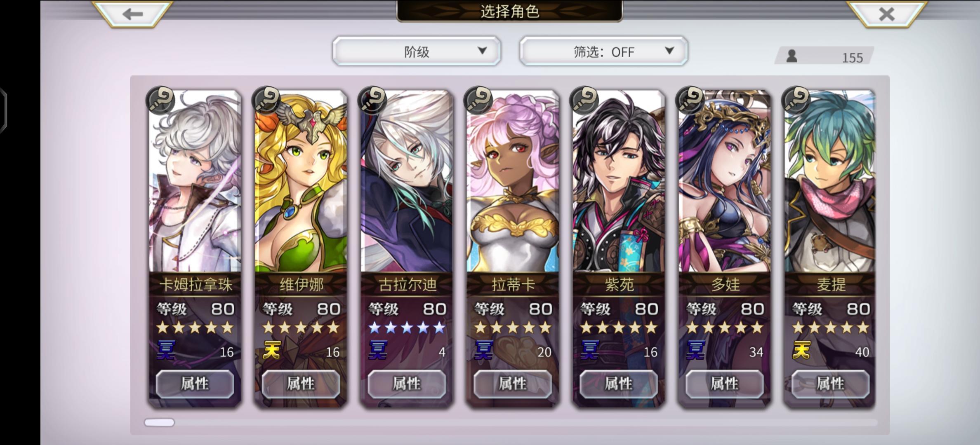Open 属性 for 卡姆拉拿珠
Image resolution: width=980 pixels, height=445 pixels.
(x=195, y=384)
